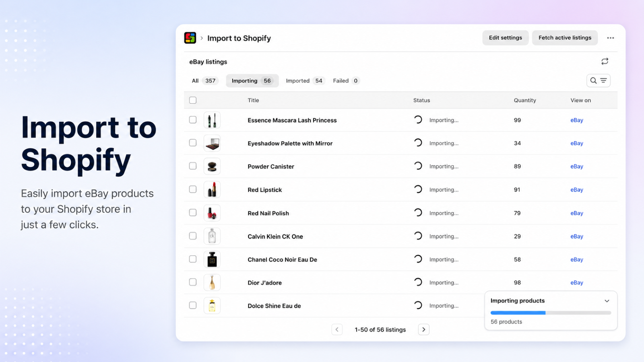Click the Import to Shopify breadcrumb title
Screen dimensions: 644x362
coord(239,38)
